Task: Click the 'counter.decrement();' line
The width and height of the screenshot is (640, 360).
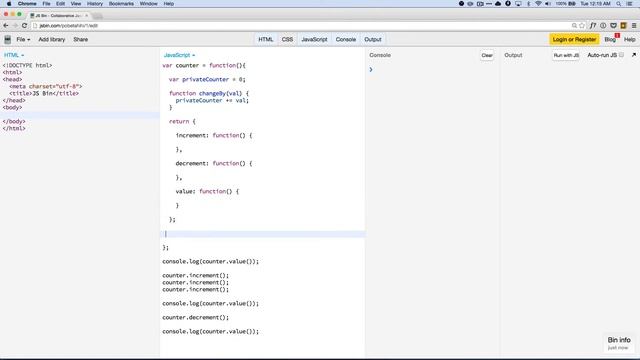Action: 196,317
